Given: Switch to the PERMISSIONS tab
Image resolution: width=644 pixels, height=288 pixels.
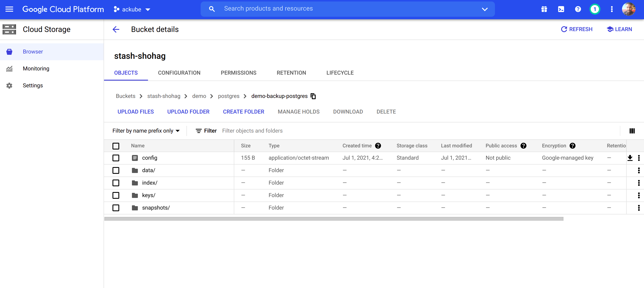Looking at the screenshot, I should coord(238,73).
